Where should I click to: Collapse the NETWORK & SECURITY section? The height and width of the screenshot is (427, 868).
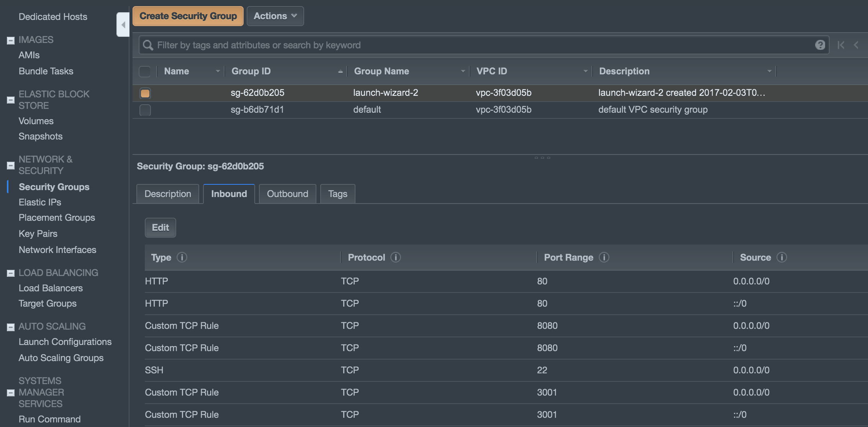tap(11, 165)
